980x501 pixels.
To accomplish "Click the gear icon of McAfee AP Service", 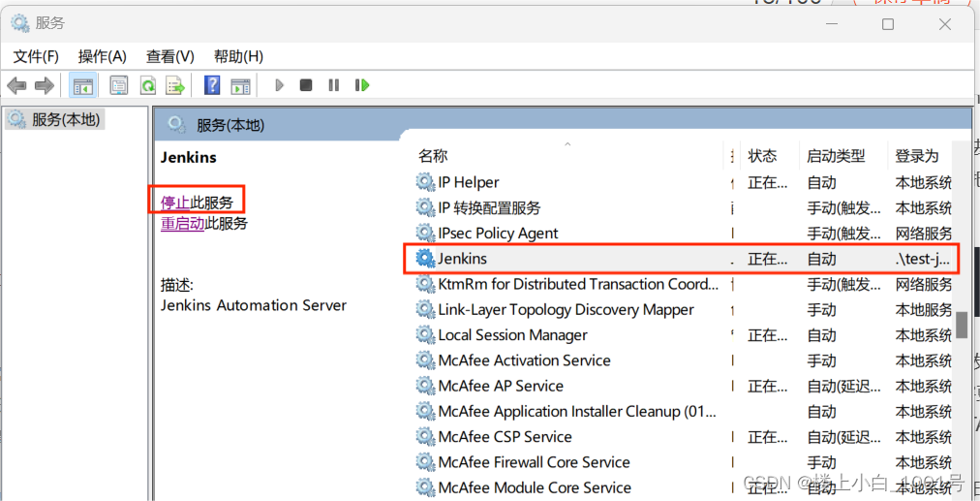I will click(x=425, y=386).
